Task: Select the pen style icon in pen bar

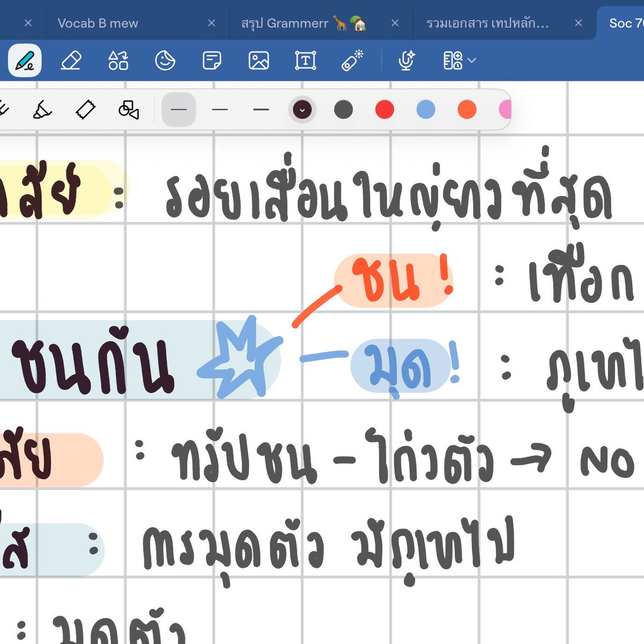Action: [x=3, y=109]
